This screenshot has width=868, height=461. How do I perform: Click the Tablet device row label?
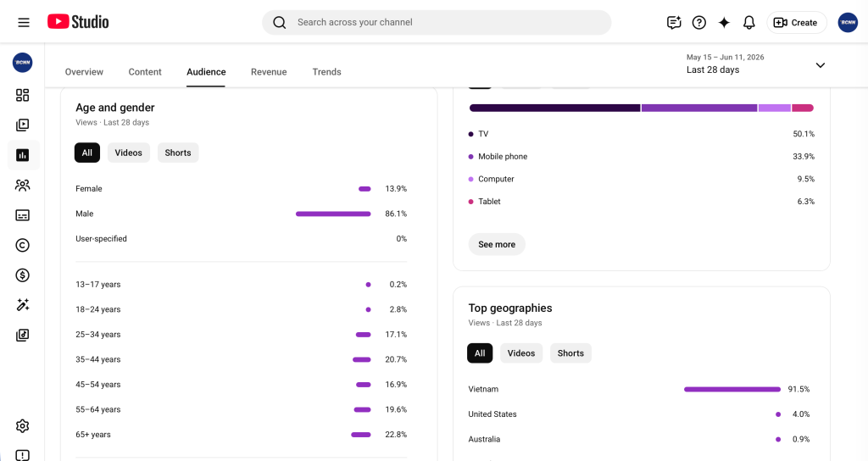(x=489, y=202)
